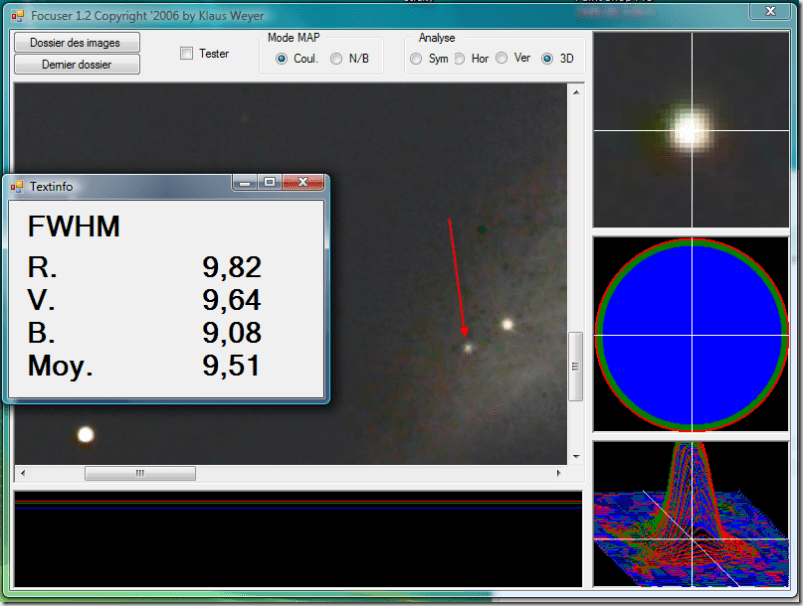
Task: Switch MAP mode to N/B
Action: [336, 59]
